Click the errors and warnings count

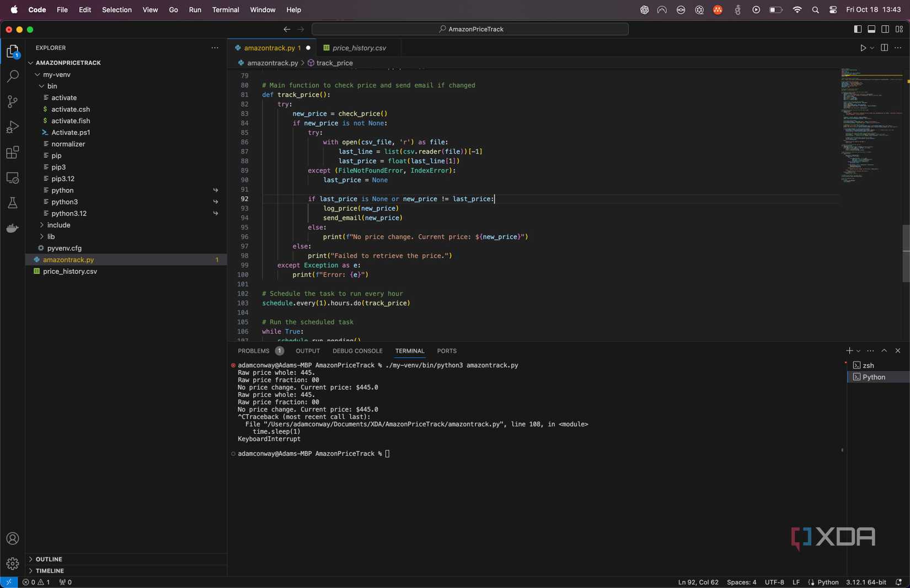coord(36,582)
